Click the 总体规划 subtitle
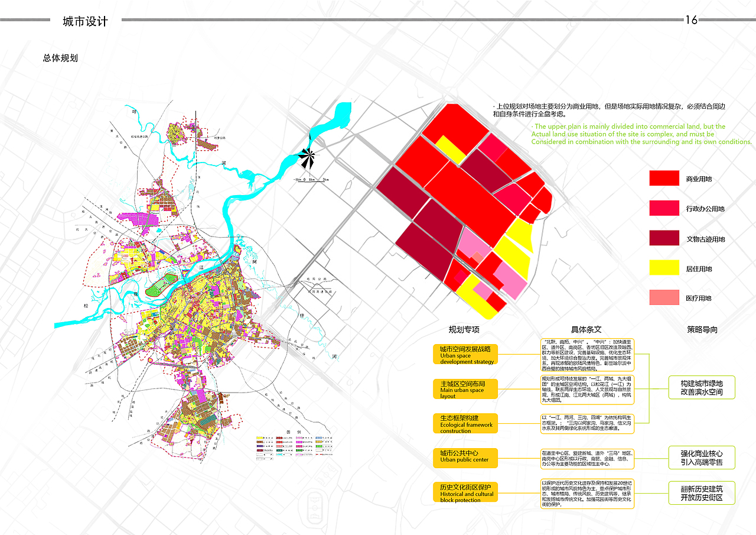The width and height of the screenshot is (756, 535). coord(60,58)
